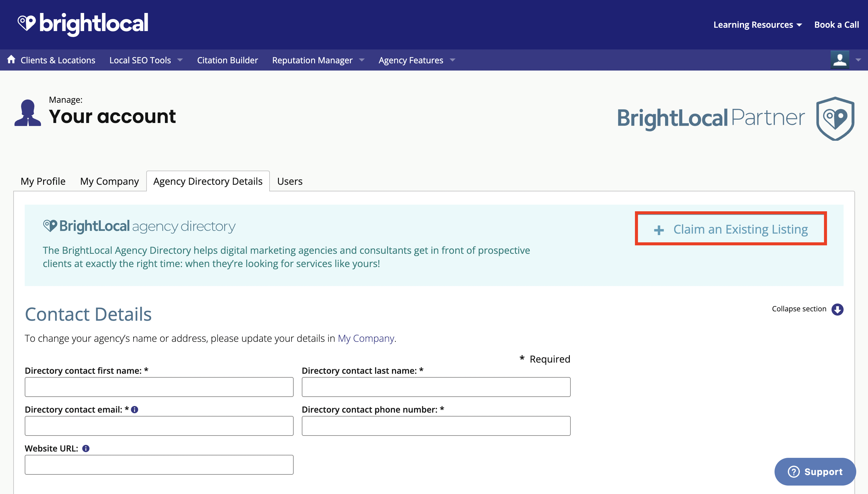Viewport: 868px width, 494px height.
Task: Focus Directory contact first name field
Action: (x=159, y=387)
